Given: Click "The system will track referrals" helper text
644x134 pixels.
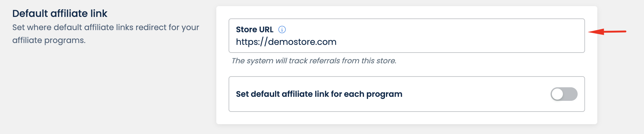Looking at the screenshot, I should pyautogui.click(x=314, y=61).
